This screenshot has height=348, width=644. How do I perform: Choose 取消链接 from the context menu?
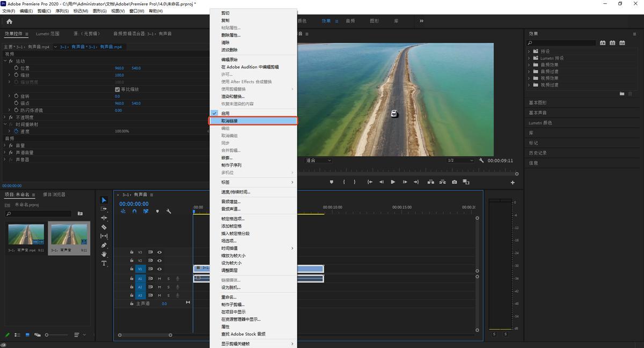point(230,121)
